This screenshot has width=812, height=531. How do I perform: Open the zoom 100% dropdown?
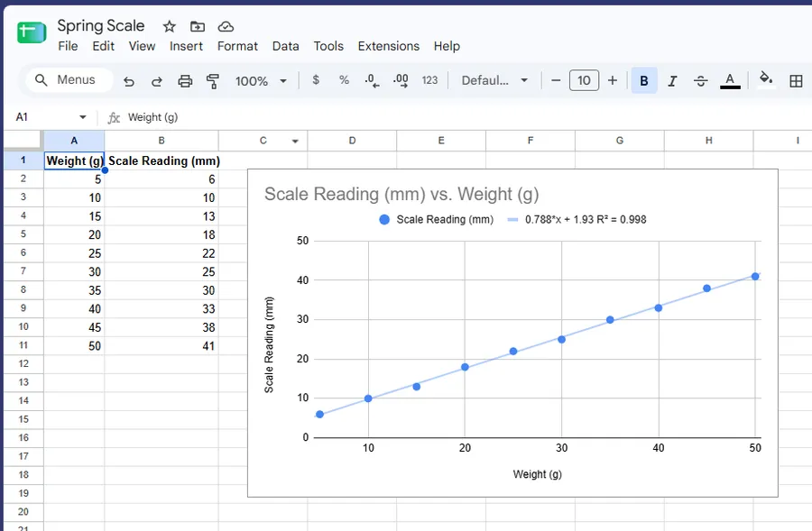point(261,81)
